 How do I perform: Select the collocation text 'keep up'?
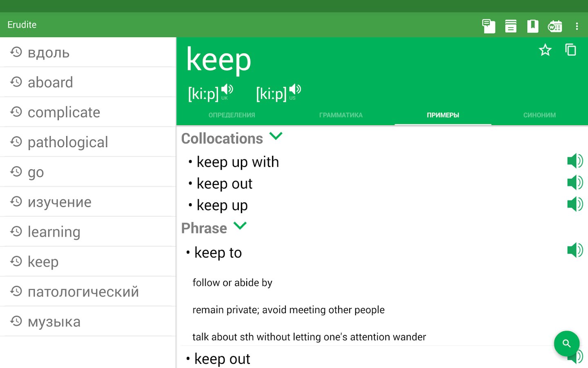click(222, 205)
